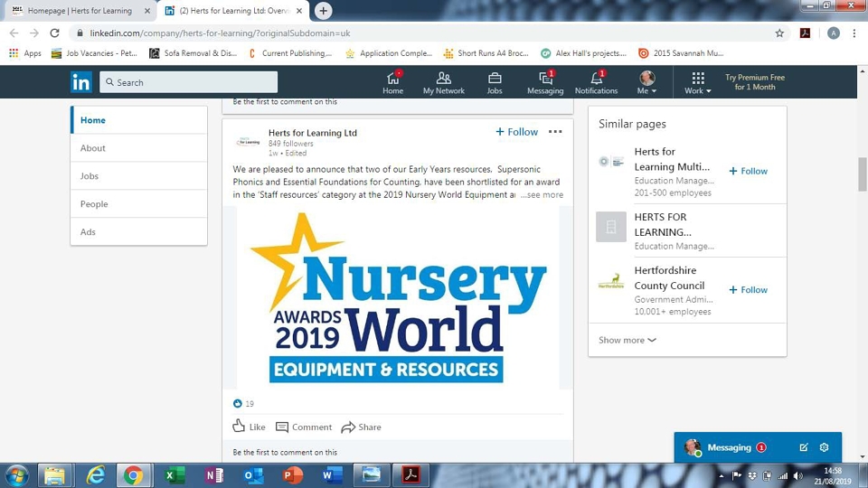
Task: Click Try Premium Free for 1 Month
Action: click(x=754, y=82)
